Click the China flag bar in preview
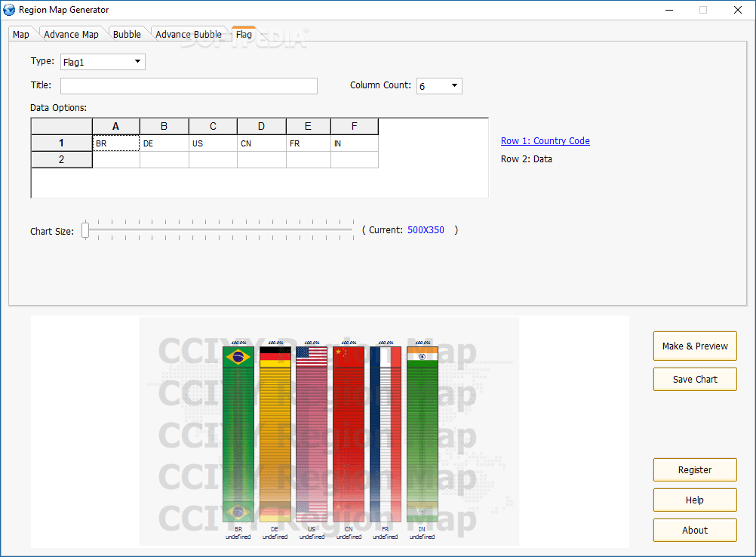The width and height of the screenshot is (756, 557). pos(349,434)
